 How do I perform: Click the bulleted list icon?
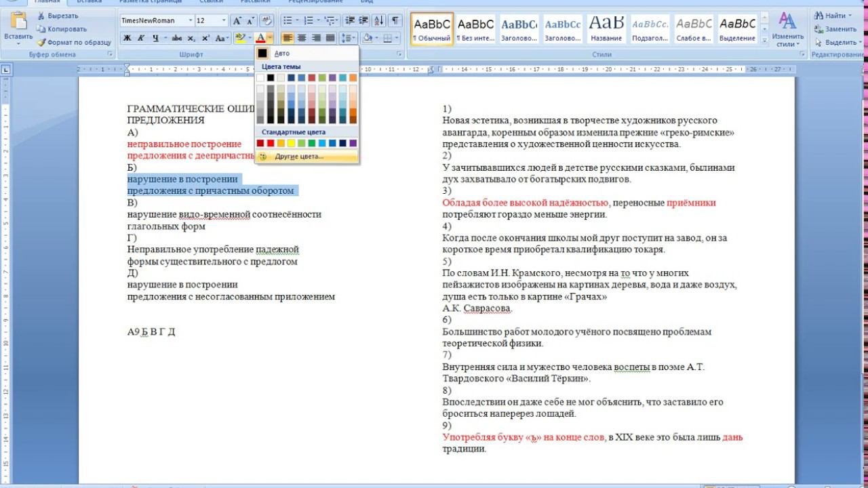[288, 20]
